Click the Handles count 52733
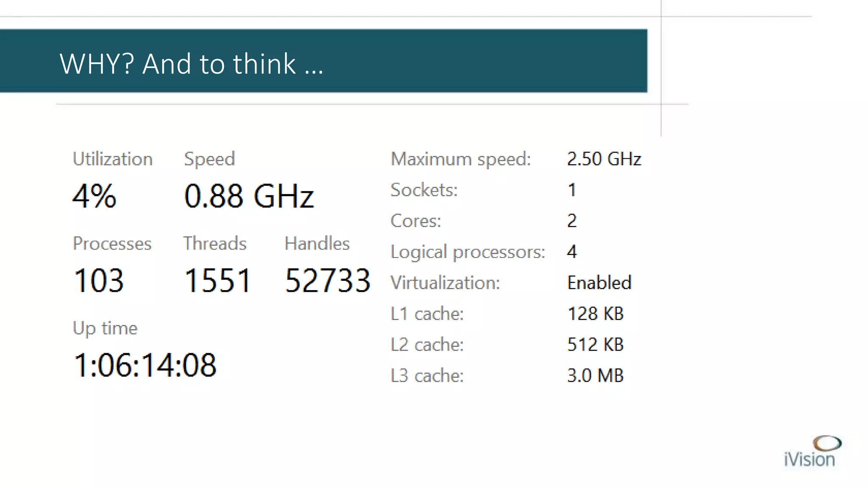The image size is (868, 488). click(328, 280)
